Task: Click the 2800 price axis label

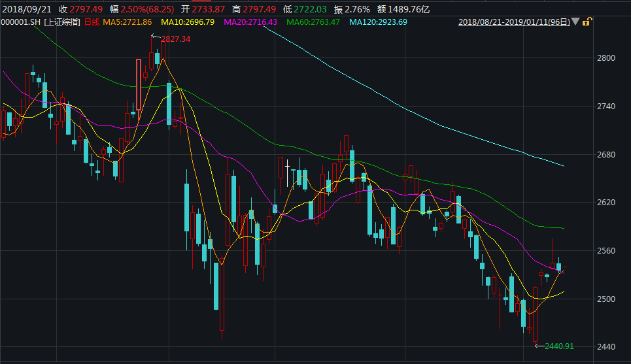Action: [606, 58]
